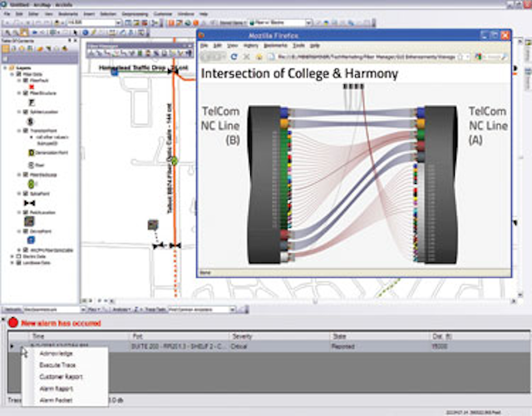
Task: Open the Flow dropdown menu
Action: pyautogui.click(x=94, y=310)
